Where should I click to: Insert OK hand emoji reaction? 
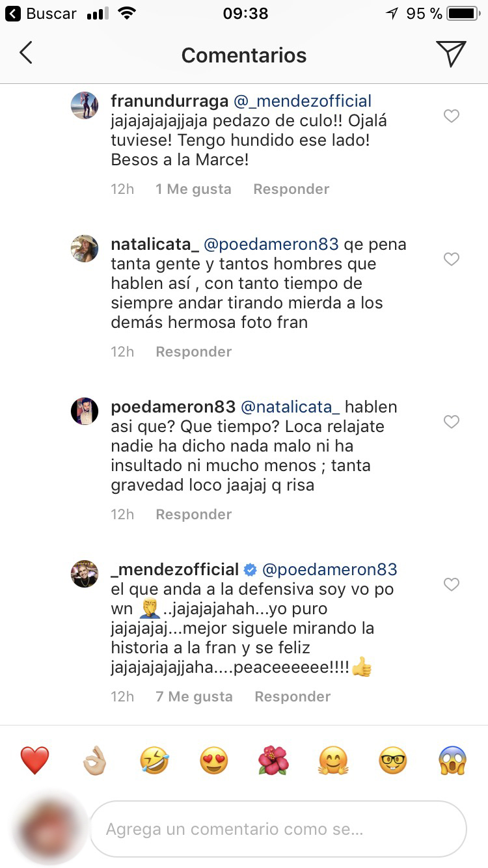pyautogui.click(x=94, y=760)
